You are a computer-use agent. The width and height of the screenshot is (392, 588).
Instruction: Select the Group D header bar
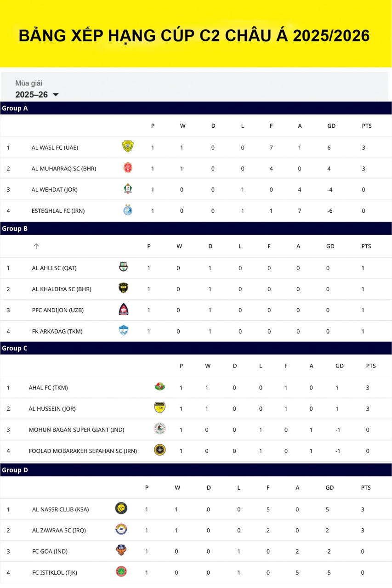[196, 470]
